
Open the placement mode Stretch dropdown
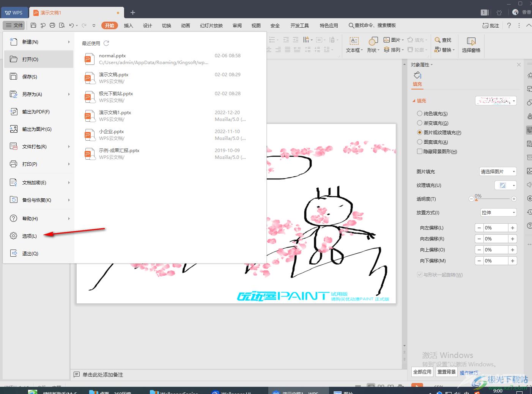[498, 213]
